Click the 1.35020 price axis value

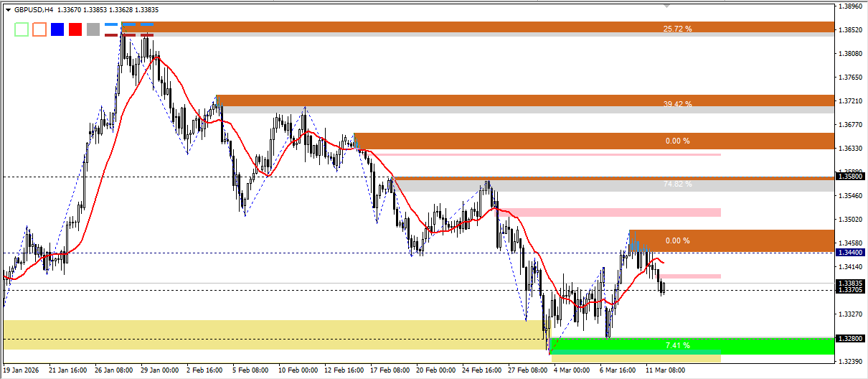pyautogui.click(x=850, y=220)
